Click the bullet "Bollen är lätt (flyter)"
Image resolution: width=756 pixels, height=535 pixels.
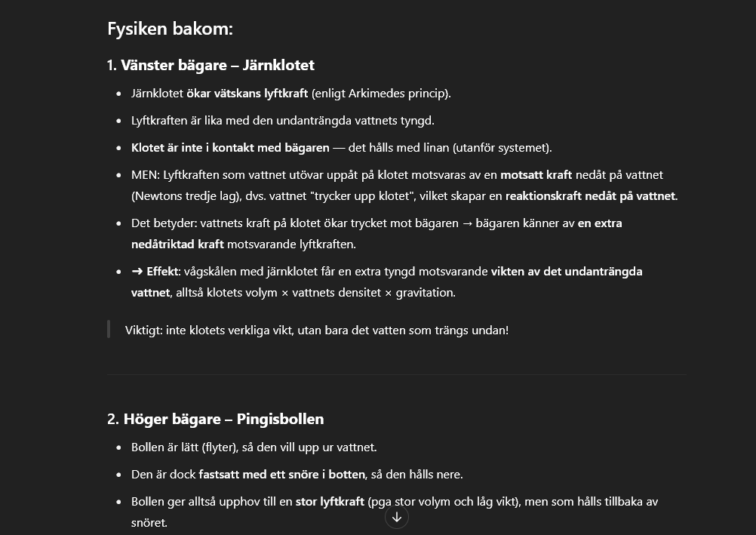click(254, 447)
